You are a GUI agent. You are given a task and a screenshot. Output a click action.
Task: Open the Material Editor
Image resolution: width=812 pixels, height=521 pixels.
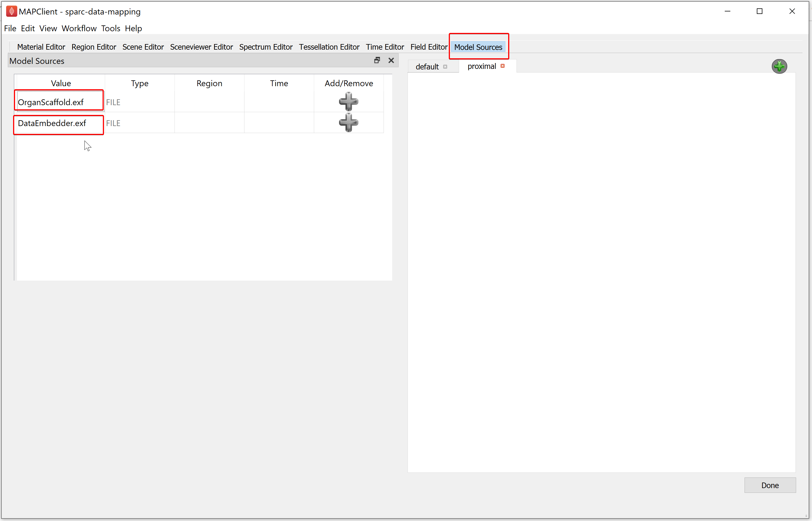click(41, 47)
